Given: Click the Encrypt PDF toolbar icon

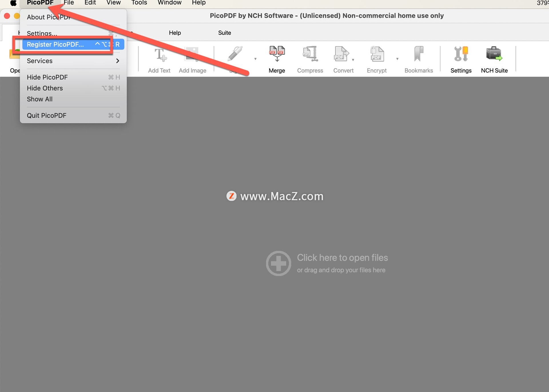Looking at the screenshot, I should pos(377,54).
